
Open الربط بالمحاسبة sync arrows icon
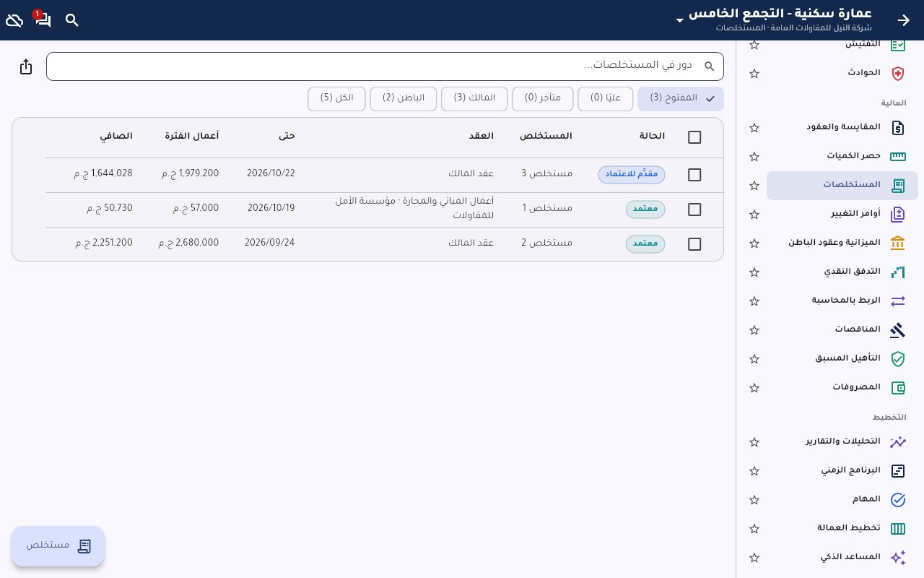[x=898, y=301]
